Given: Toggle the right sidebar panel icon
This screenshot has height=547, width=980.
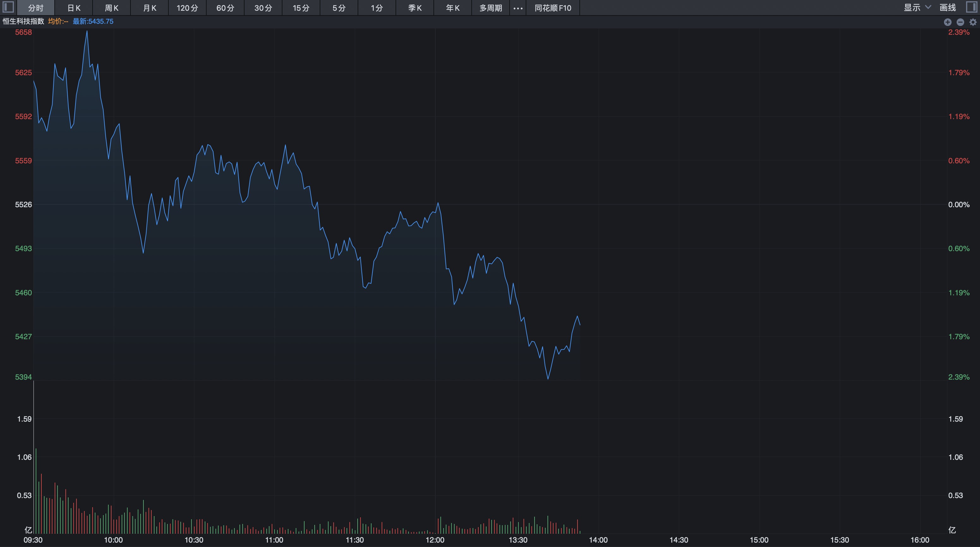Looking at the screenshot, I should tap(971, 7).
